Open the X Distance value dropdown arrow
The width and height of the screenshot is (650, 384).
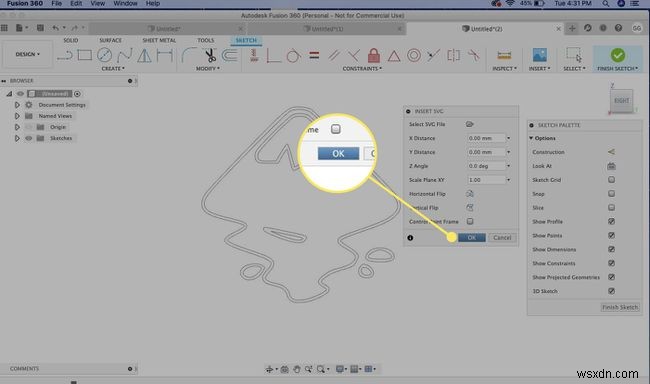508,138
